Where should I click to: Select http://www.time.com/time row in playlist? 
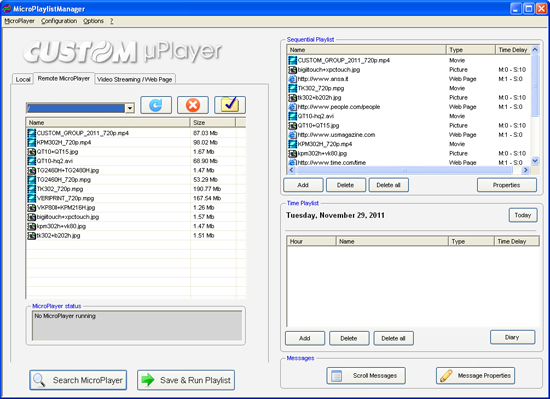pyautogui.click(x=409, y=163)
